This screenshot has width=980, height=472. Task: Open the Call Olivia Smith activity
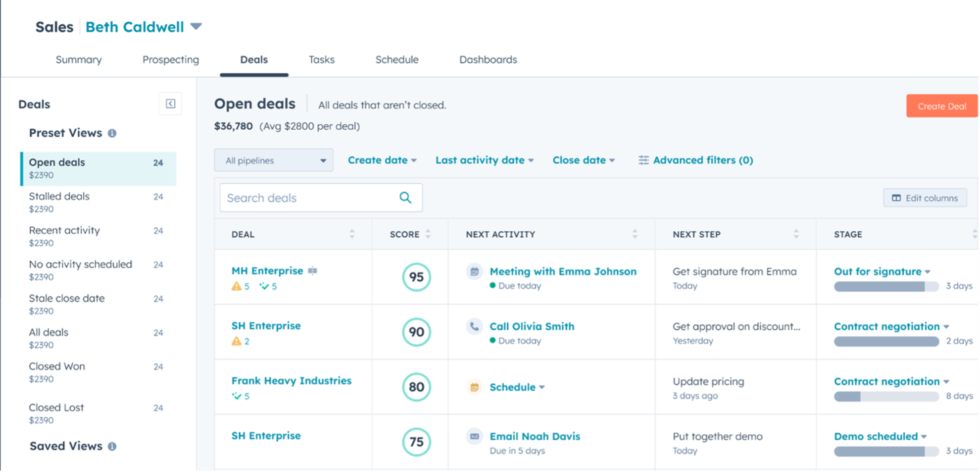pyautogui.click(x=532, y=326)
